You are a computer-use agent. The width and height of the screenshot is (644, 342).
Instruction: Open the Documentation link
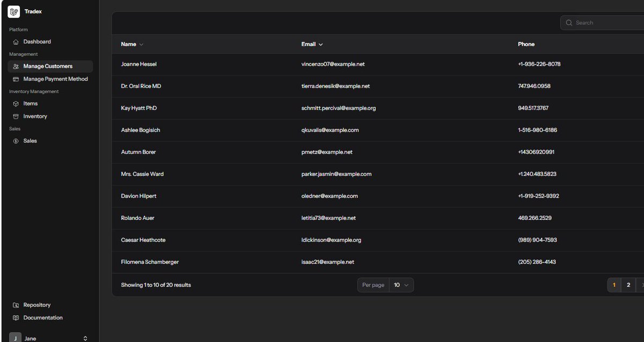pyautogui.click(x=50, y=318)
